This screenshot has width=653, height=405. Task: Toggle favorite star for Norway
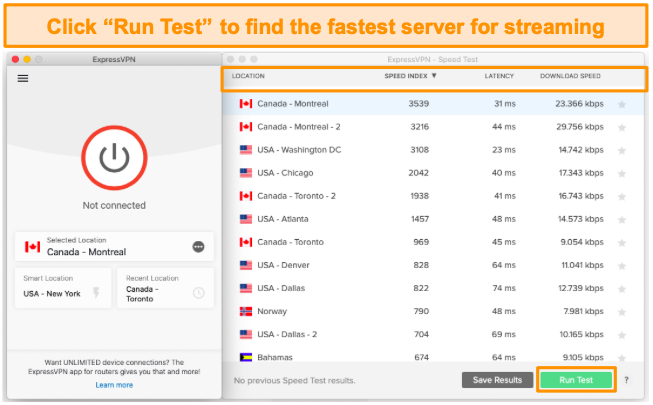(622, 312)
